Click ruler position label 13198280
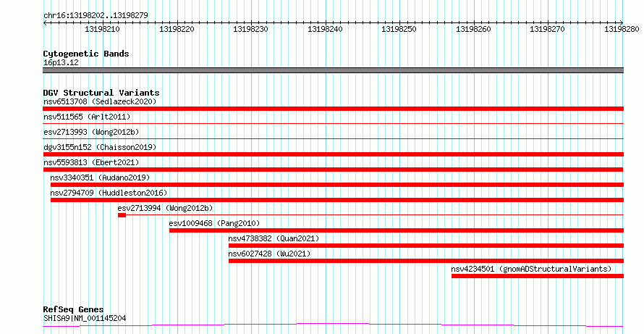 (622, 29)
